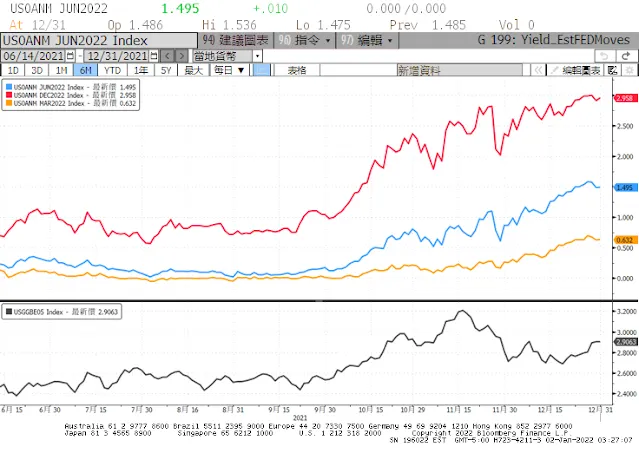Viewport: 639px width, 460px height.
Task: Open the chart settings gear icon
Action: (x=630, y=70)
